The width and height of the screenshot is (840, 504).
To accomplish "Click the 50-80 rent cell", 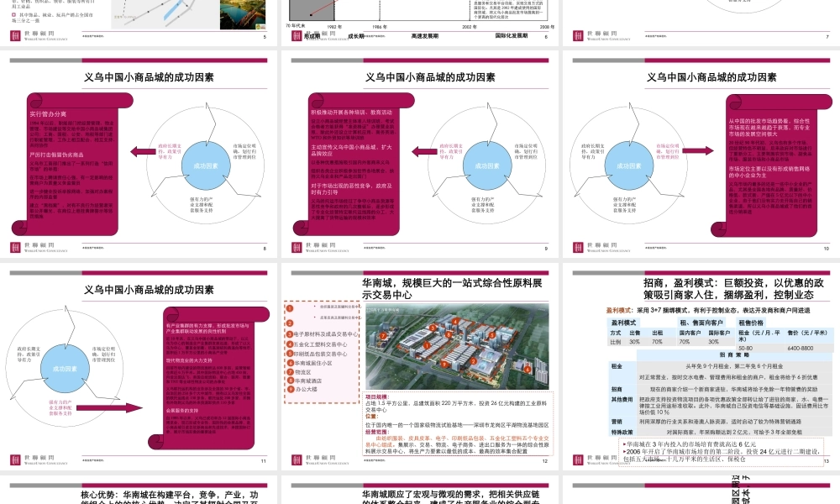I will 745,348.
